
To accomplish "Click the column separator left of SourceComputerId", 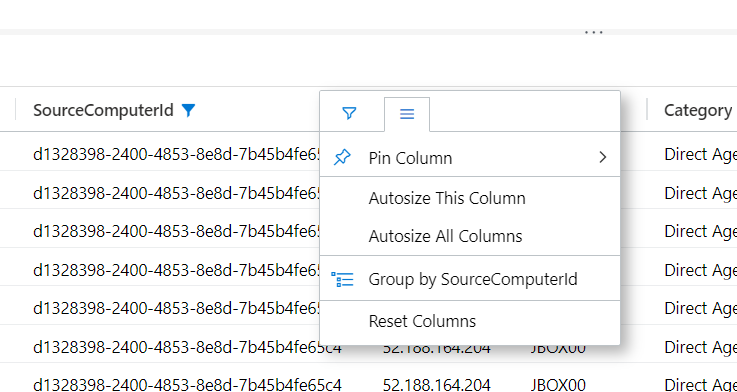I will (16, 110).
